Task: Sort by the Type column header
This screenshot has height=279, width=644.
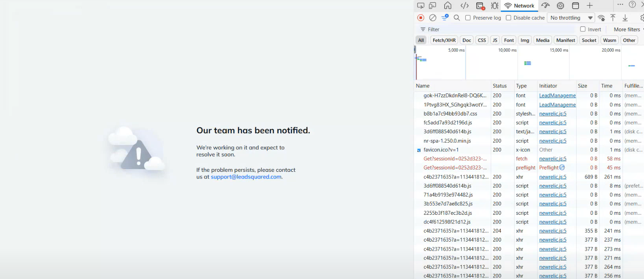Action: tap(525, 86)
